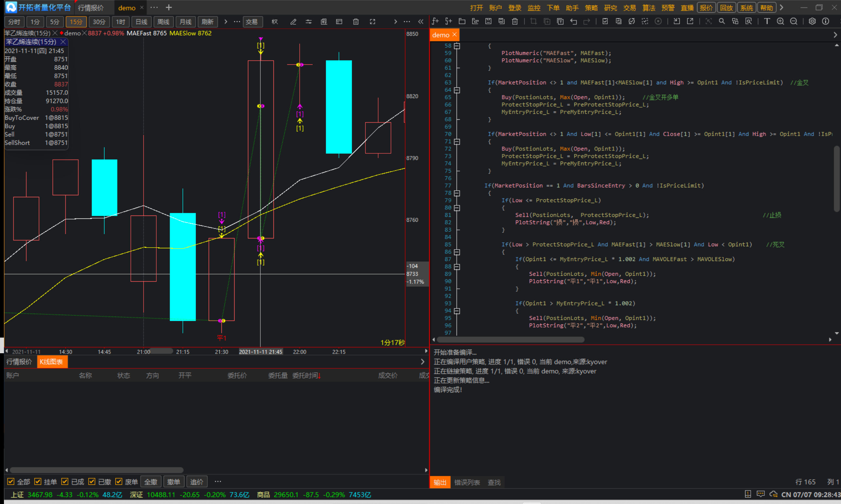Click the import arrow-into-box icon
Screen dimensions: 841x504
click(676, 21)
